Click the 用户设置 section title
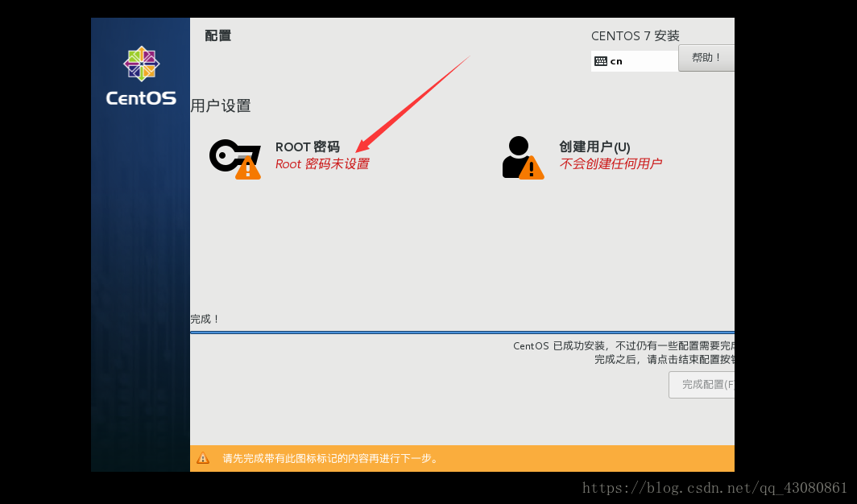The image size is (857, 504). point(220,106)
